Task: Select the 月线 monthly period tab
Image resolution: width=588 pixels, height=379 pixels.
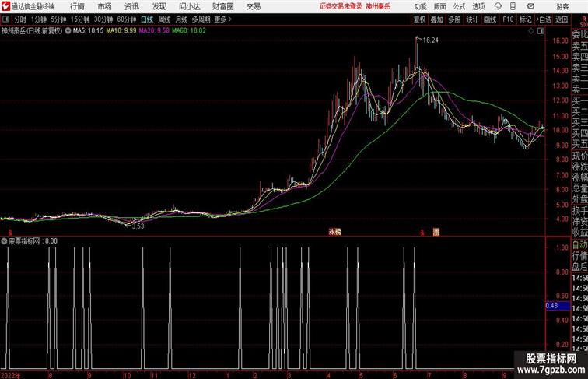Action: (181, 19)
